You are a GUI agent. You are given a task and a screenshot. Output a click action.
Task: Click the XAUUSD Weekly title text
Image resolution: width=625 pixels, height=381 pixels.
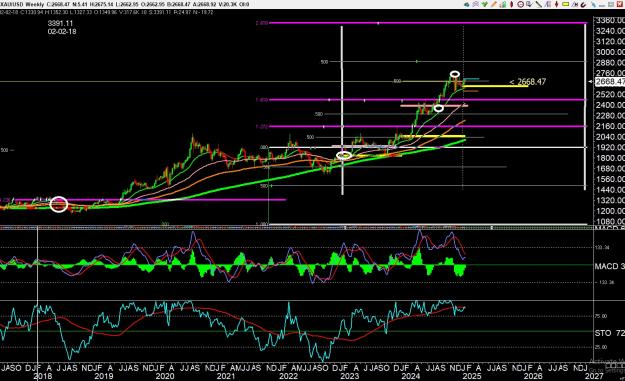22,4
